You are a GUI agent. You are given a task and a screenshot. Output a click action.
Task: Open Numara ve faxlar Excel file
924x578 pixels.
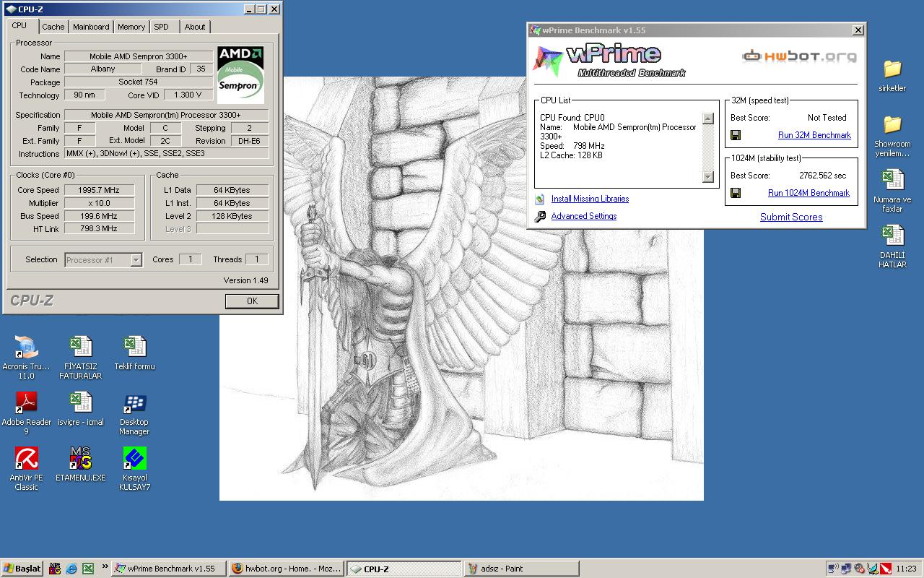pyautogui.click(x=892, y=181)
